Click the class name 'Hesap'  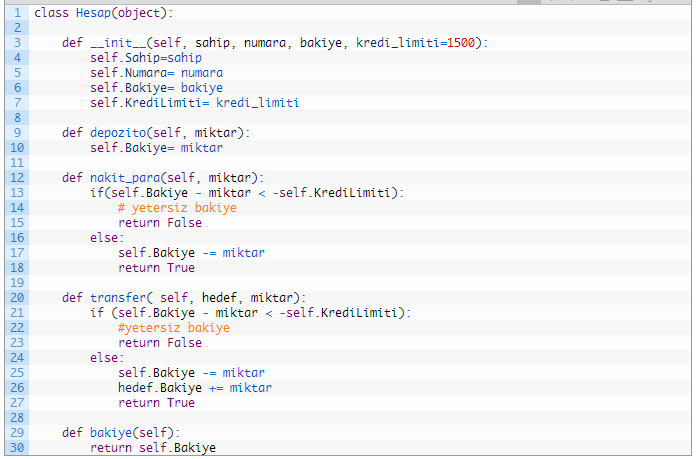pyautogui.click(x=93, y=13)
